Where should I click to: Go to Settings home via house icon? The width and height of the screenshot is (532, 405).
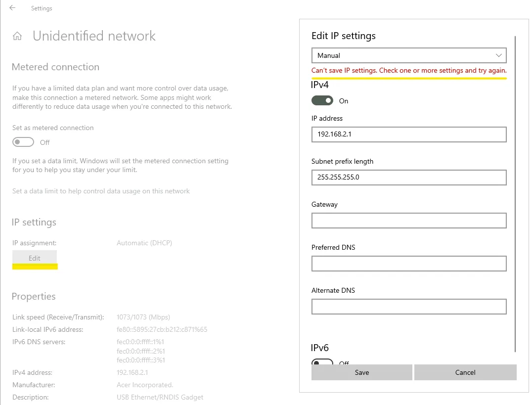tap(17, 36)
